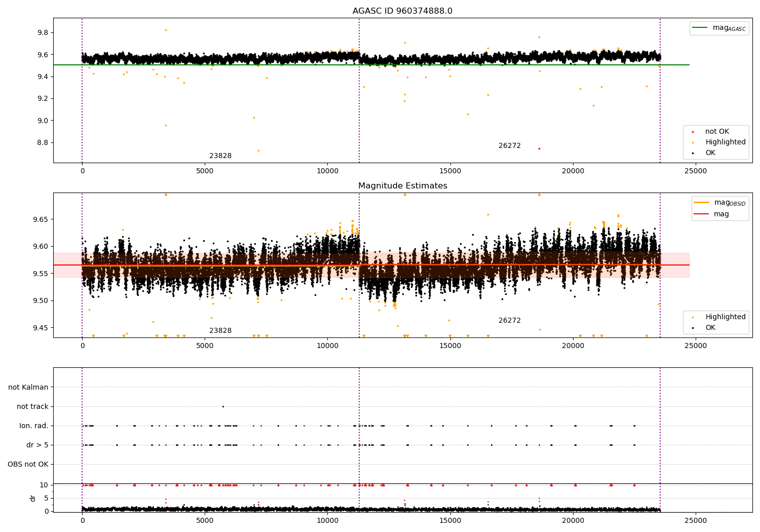Click the 'Ion. rad.' row label
The height and width of the screenshot is (532, 760).
pyautogui.click(x=34, y=426)
